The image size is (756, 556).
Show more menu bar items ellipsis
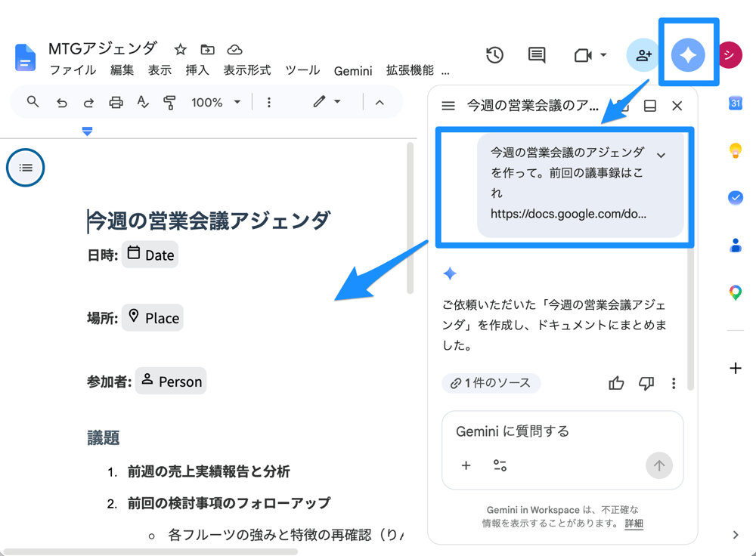click(x=445, y=73)
